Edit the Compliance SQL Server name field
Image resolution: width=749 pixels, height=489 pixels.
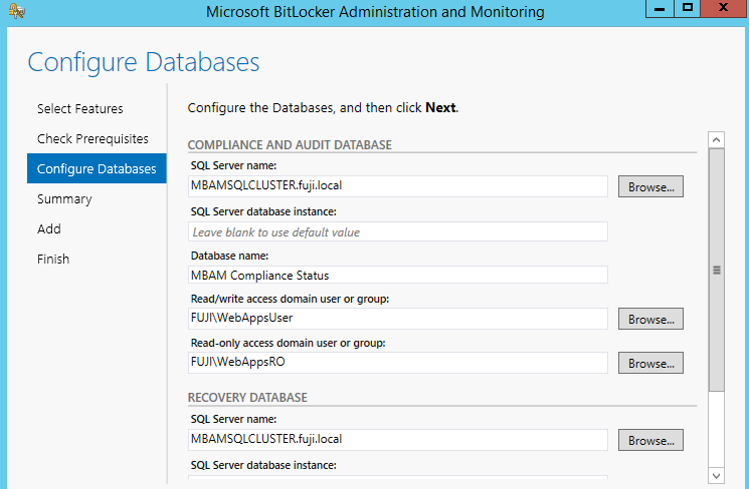(398, 186)
